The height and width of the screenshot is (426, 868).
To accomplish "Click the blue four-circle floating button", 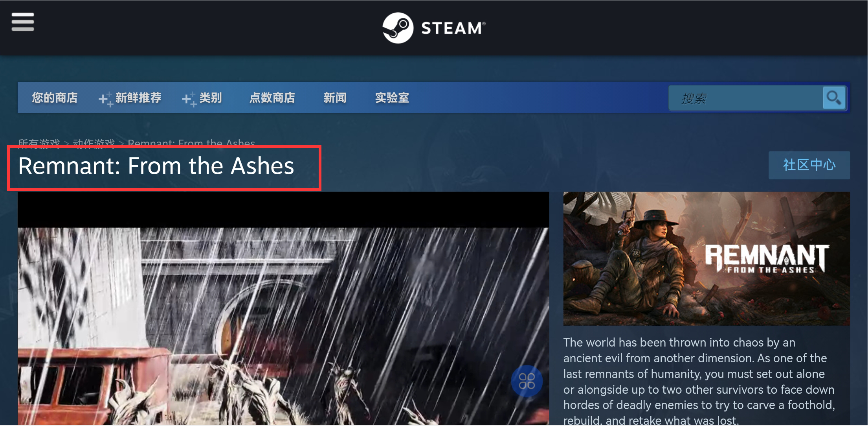I will coord(527,381).
